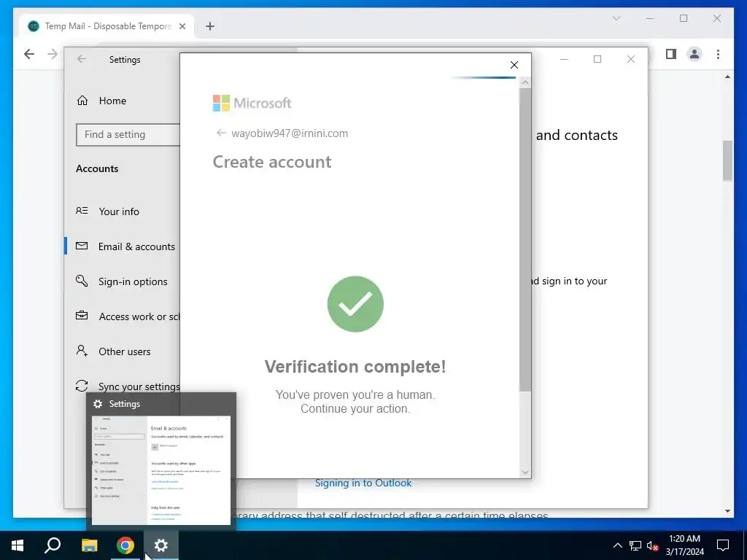
Task: Click Settings gear in taskbar
Action: point(161,545)
